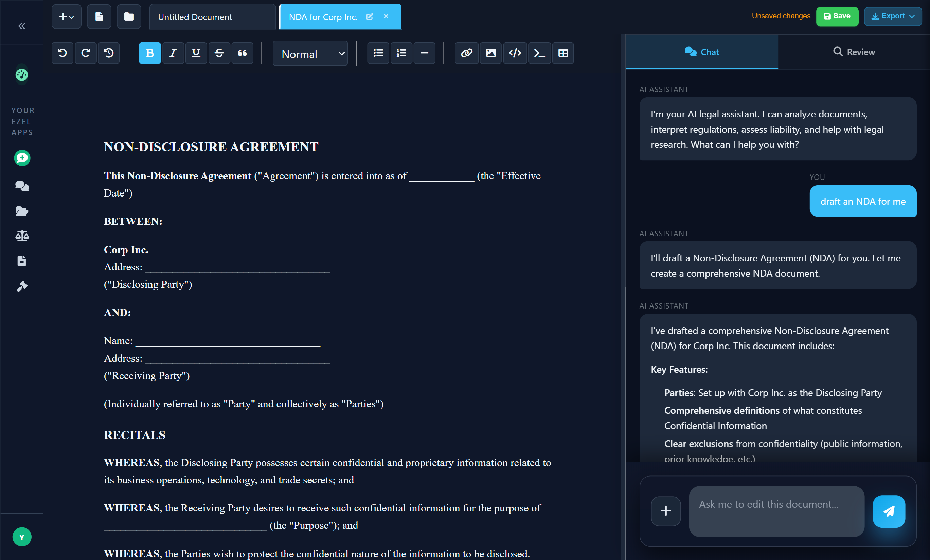Toggle italic formatting
930x560 pixels.
[173, 53]
